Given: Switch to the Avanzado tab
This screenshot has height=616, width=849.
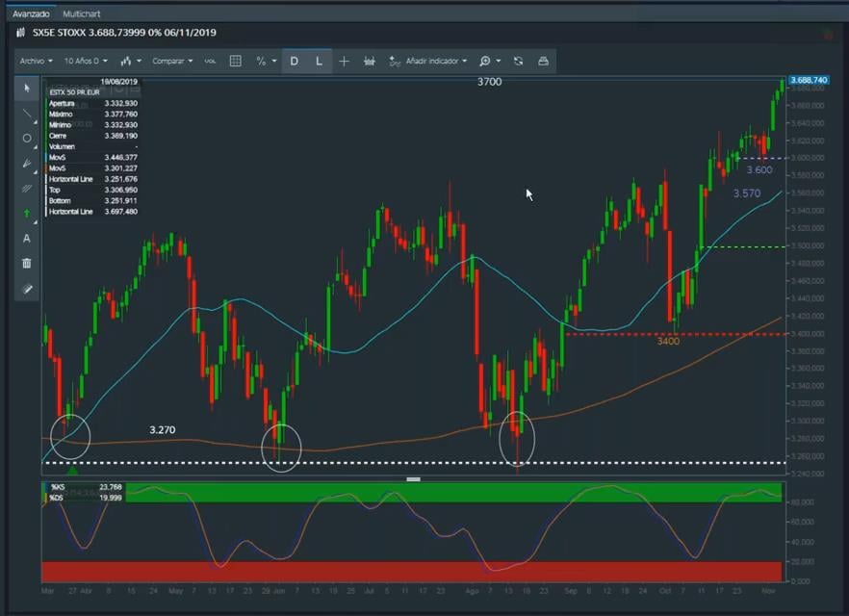Looking at the screenshot, I should click(x=30, y=14).
